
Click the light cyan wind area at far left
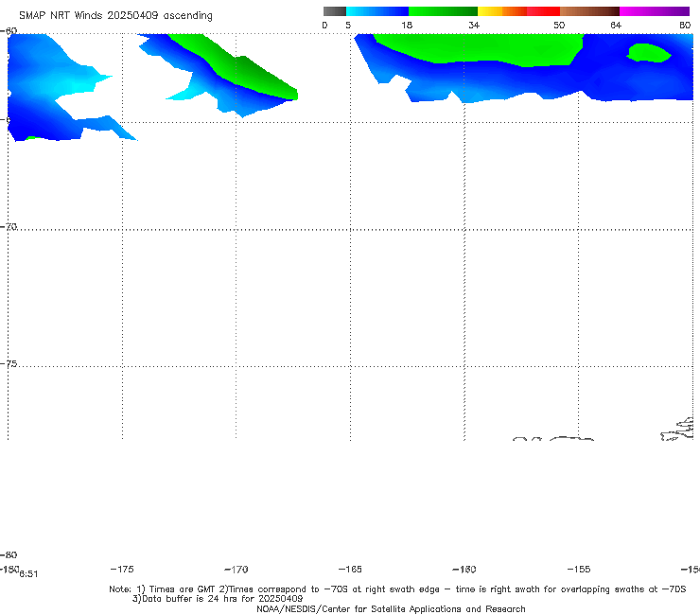76,82
